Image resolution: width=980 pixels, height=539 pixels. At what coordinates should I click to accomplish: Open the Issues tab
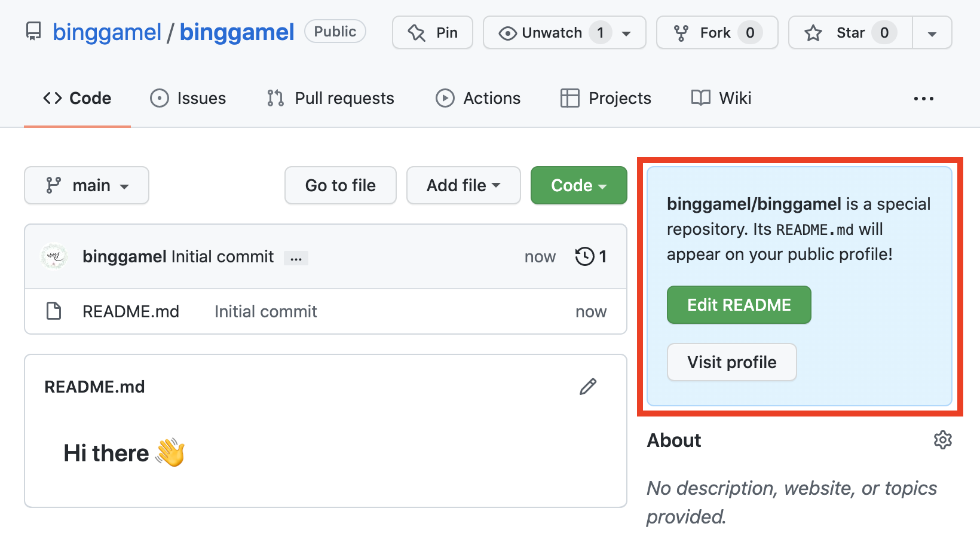tap(188, 98)
